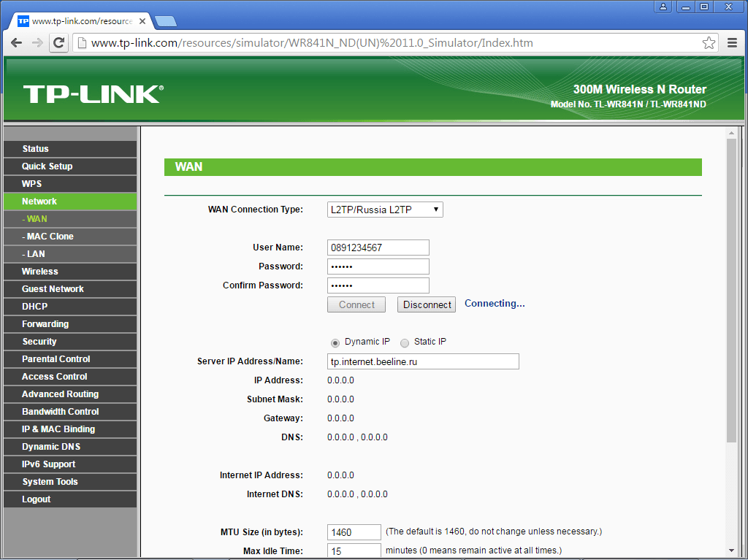Go to System Tools menu

[69, 482]
